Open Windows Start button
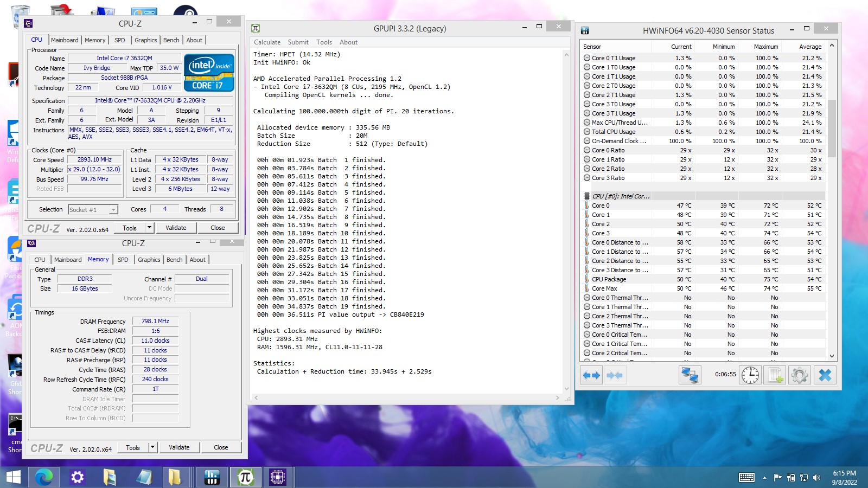The width and height of the screenshot is (868, 488). tap(13, 477)
